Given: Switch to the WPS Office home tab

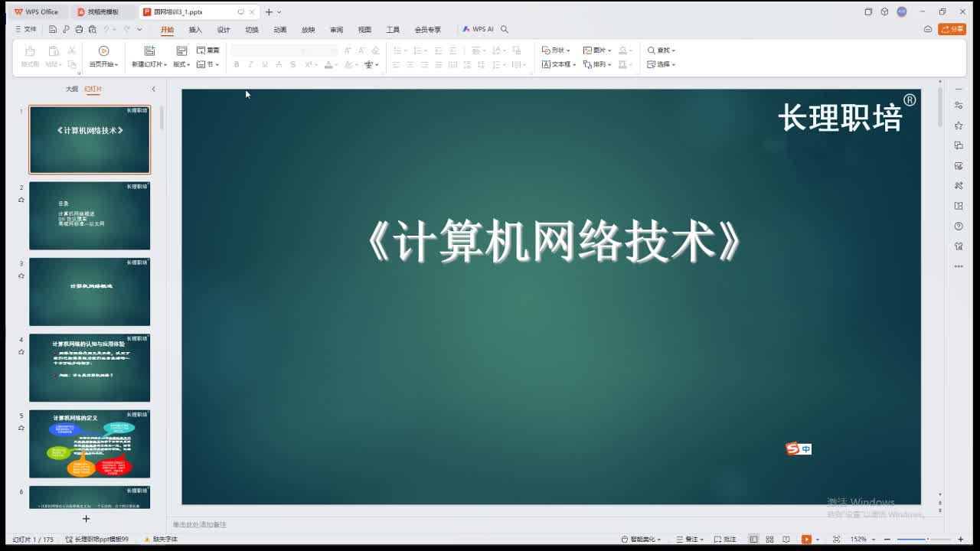Looking at the screenshot, I should coord(37,11).
